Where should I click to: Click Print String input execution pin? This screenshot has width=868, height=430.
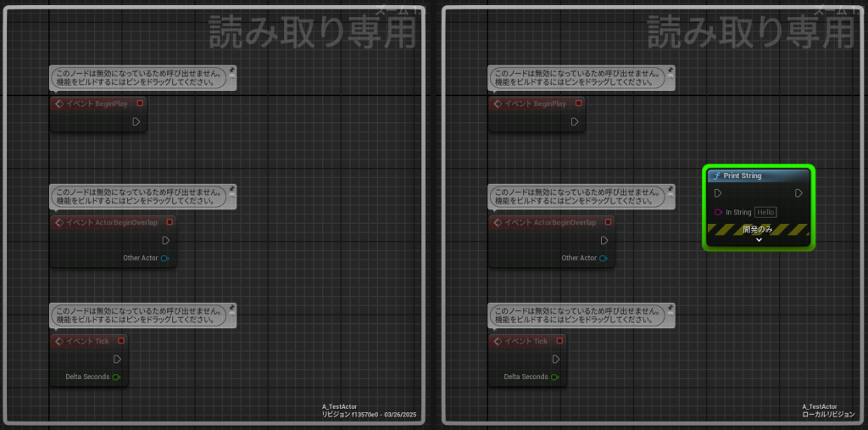tap(718, 193)
